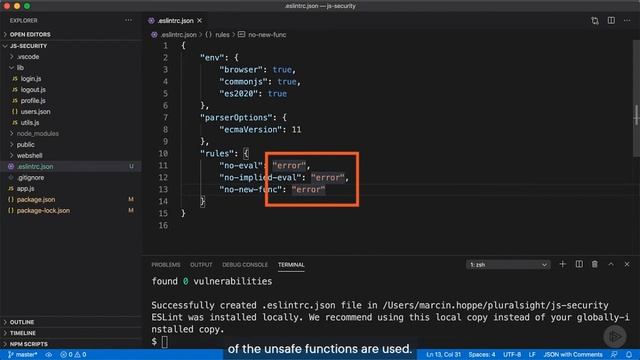Open package-lock.json file
This screenshot has width=640, height=360.
click(43, 211)
